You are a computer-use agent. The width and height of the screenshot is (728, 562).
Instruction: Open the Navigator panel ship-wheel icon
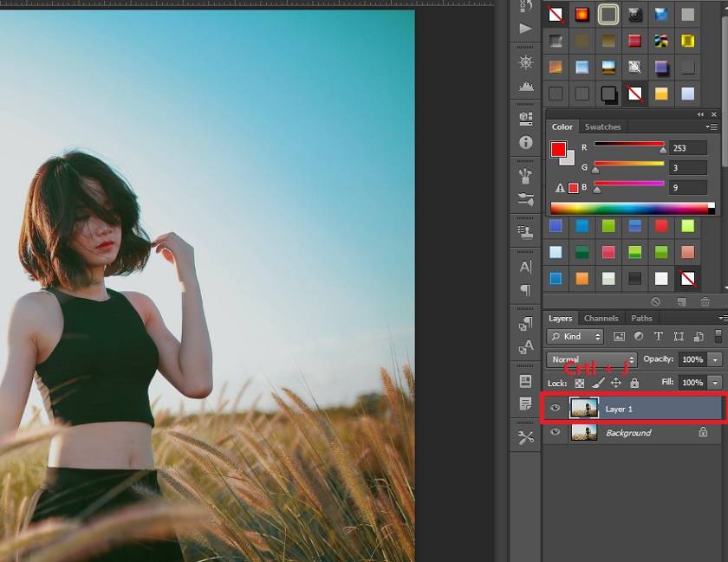coord(525,62)
